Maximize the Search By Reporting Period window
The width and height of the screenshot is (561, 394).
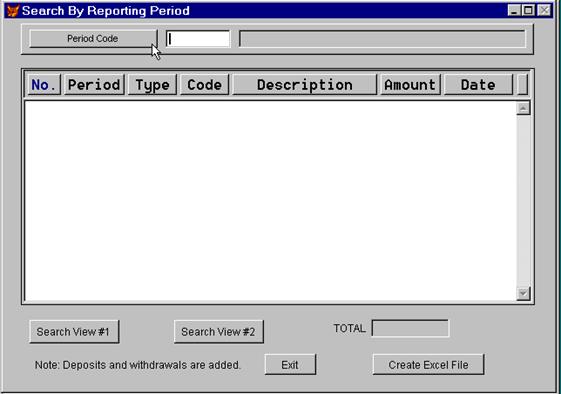point(528,10)
